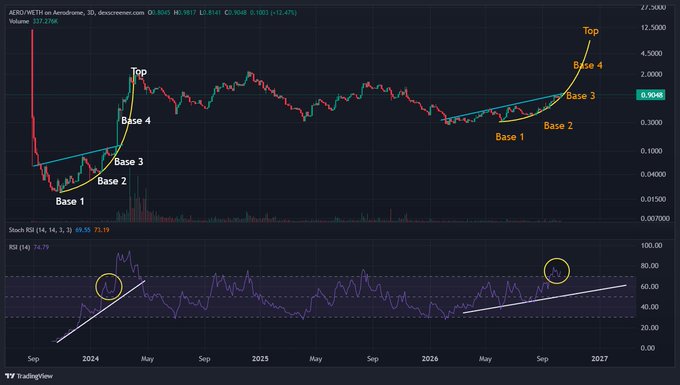Click the 0.01500 price axis label
The width and height of the screenshot is (680, 385).
tap(653, 199)
